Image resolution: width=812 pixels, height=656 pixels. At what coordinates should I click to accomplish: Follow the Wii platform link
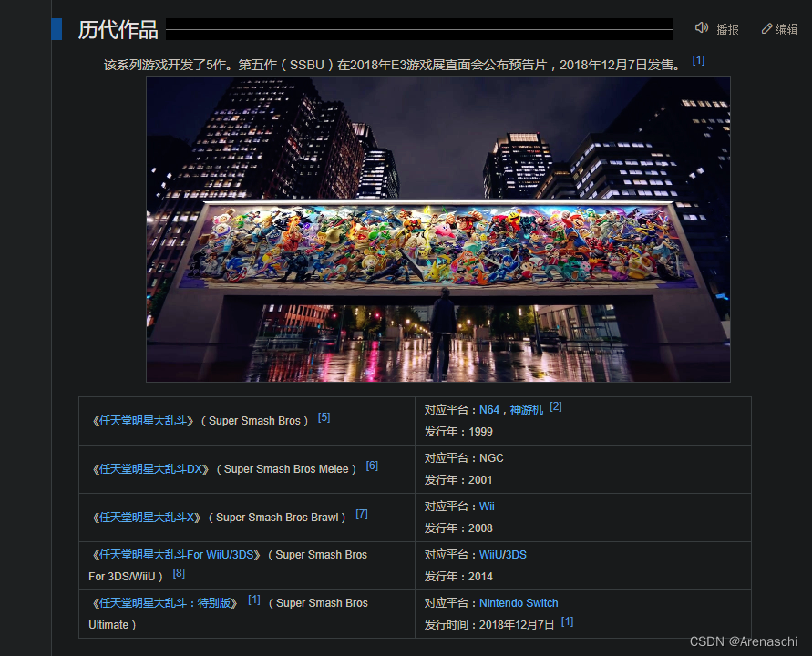[487, 507]
